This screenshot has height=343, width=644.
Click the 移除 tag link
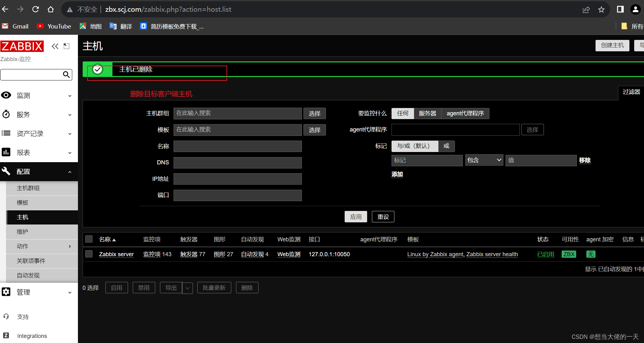585,160
